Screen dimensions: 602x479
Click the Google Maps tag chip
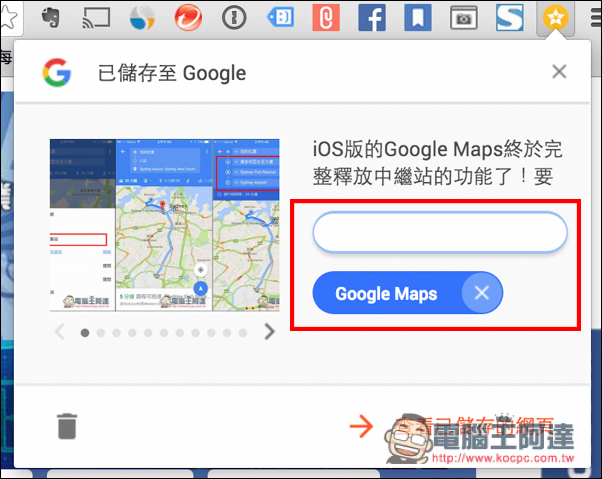tap(408, 293)
